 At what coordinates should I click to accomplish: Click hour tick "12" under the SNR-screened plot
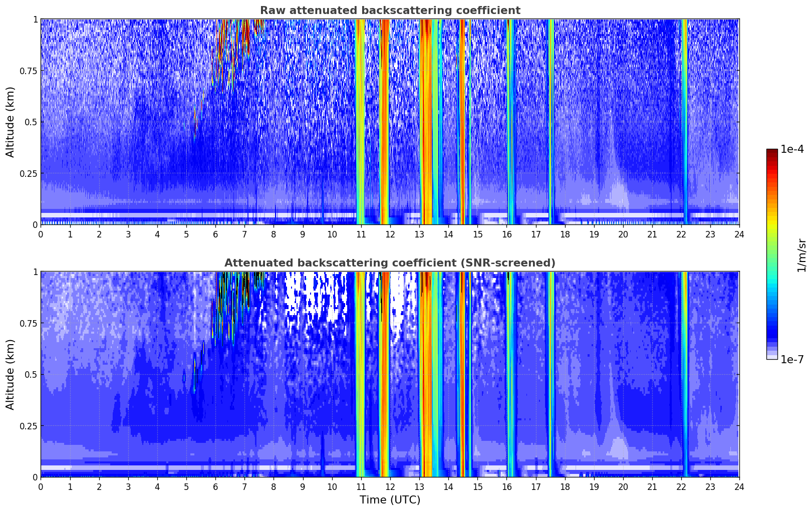click(x=390, y=486)
